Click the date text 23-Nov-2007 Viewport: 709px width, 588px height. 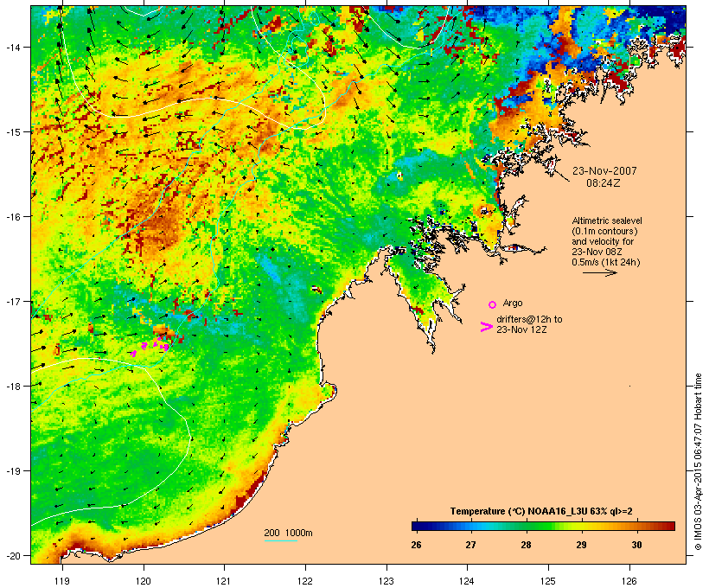point(604,171)
